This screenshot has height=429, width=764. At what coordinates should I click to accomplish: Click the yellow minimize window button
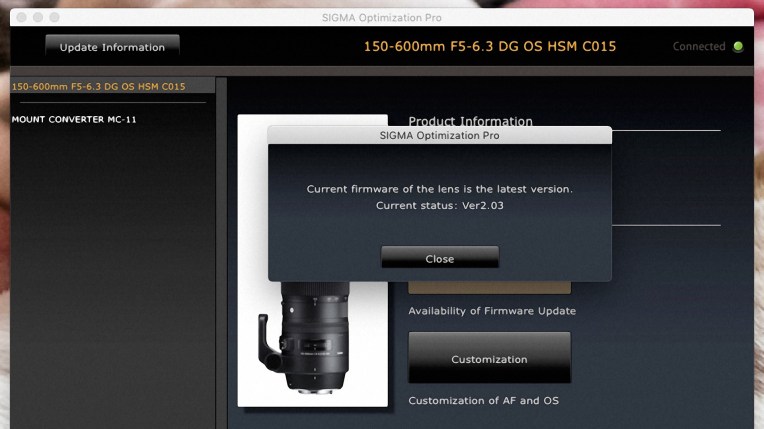point(40,17)
